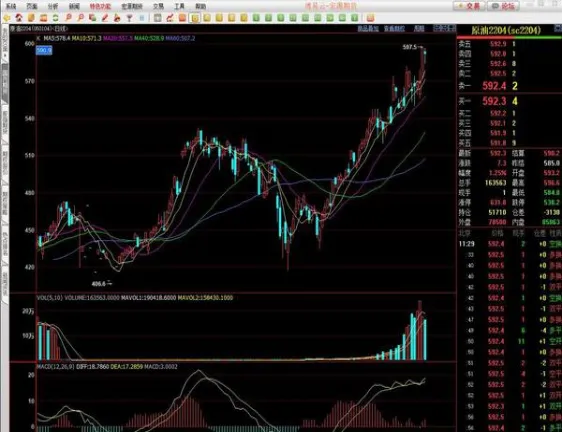562x432 pixels.
Task: Click the 论坛 button at top right
Action: pyautogui.click(x=504, y=6)
